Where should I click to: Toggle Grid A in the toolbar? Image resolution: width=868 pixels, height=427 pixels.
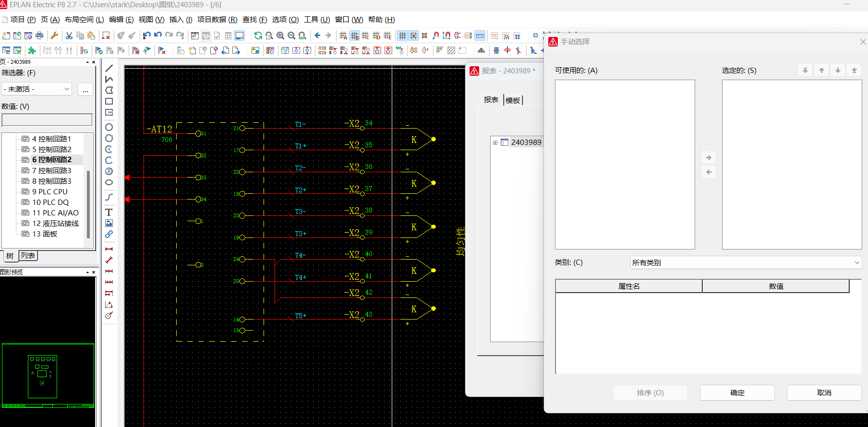tap(343, 36)
